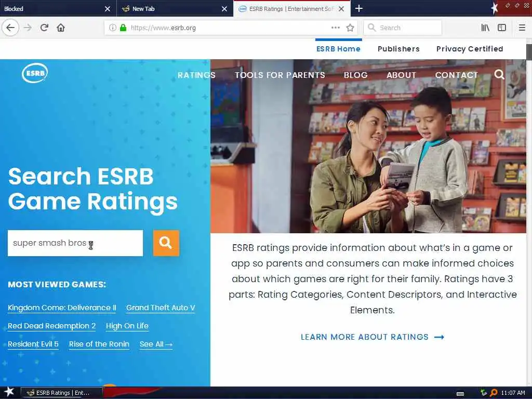This screenshot has width=532, height=399.
Task: Open the RATINGS navigation menu
Action: tap(196, 75)
